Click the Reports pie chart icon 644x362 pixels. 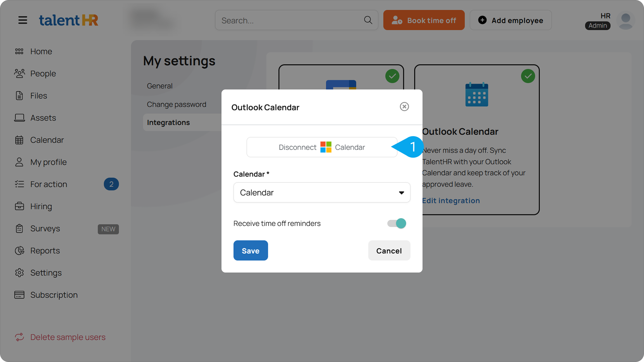pos(19,250)
